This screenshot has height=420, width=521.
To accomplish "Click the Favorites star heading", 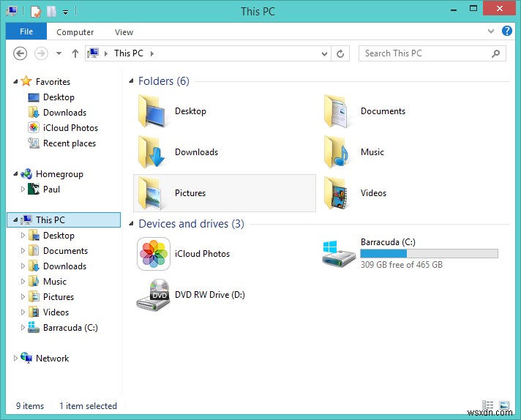I will point(45,82).
